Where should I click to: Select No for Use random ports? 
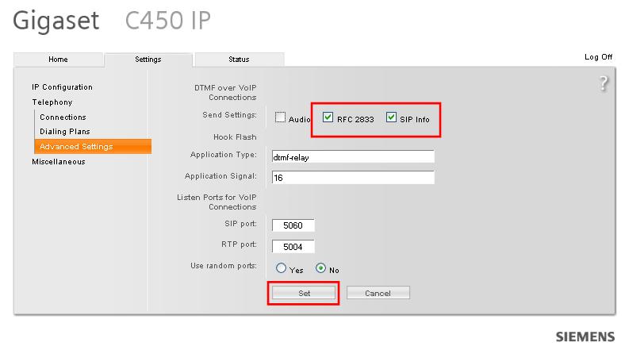pyautogui.click(x=320, y=268)
